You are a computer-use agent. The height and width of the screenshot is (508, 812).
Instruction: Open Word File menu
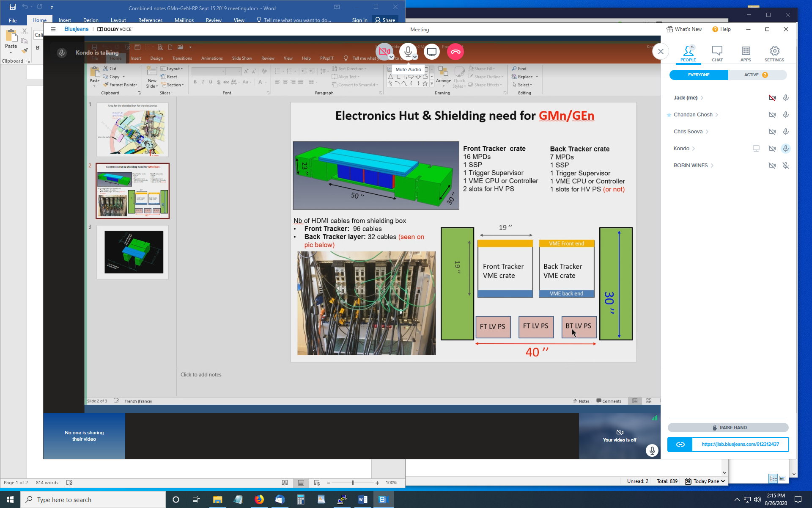[x=13, y=20]
